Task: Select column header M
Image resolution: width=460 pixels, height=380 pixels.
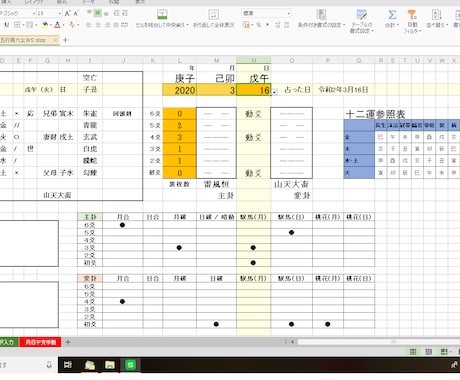Action: pyautogui.click(x=217, y=60)
